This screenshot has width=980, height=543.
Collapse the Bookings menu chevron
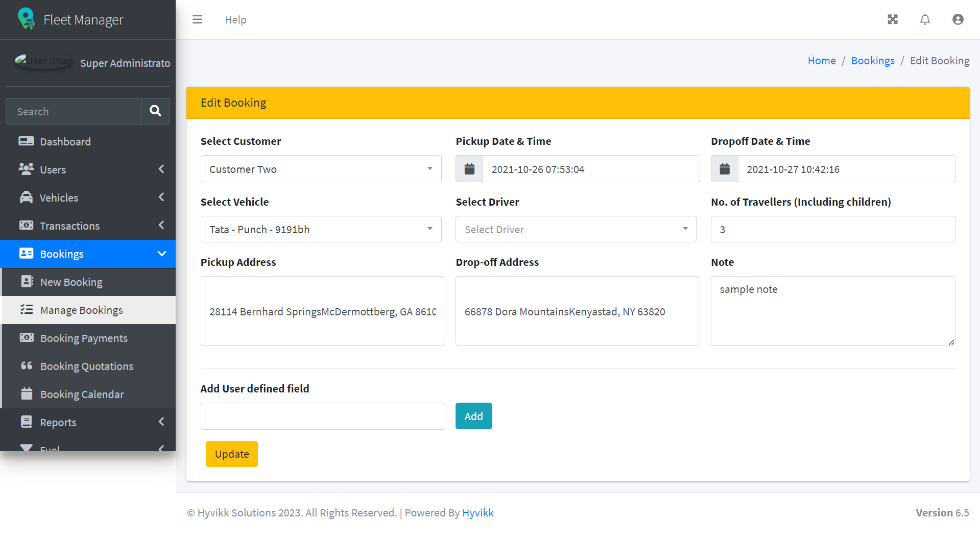[162, 254]
